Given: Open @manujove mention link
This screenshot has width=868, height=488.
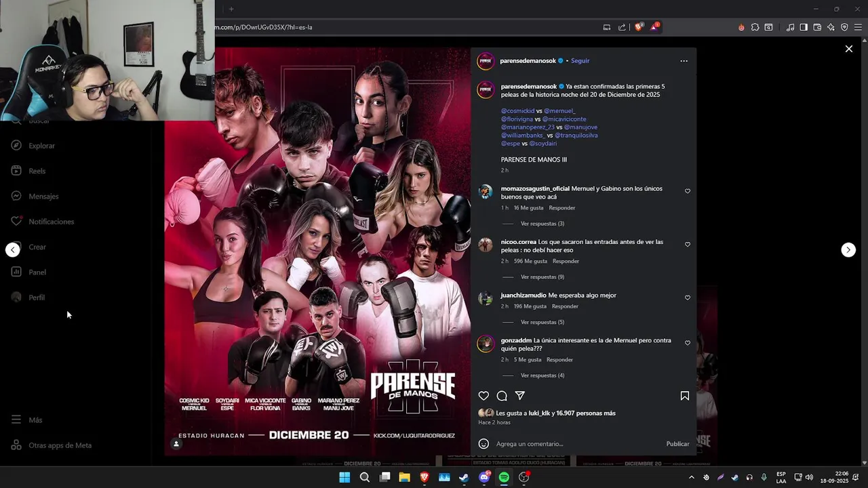Looking at the screenshot, I should (580, 127).
